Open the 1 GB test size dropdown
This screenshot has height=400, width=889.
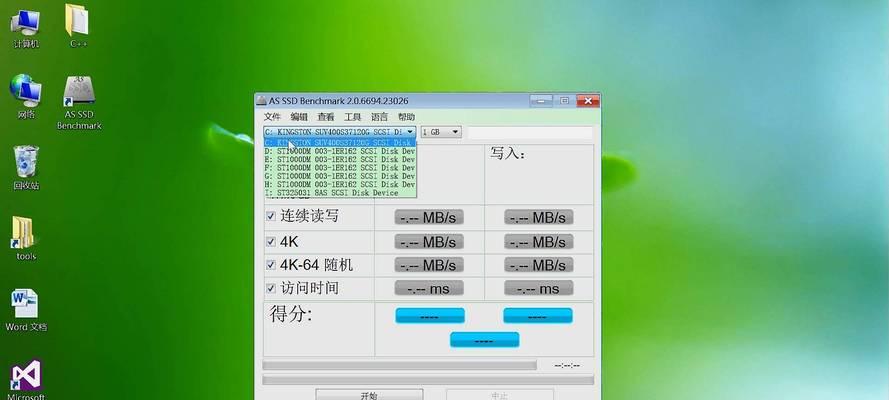point(441,131)
